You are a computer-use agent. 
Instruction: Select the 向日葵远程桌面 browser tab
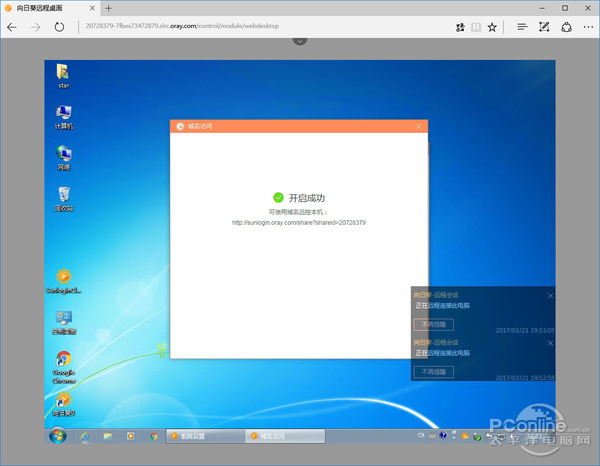point(50,8)
